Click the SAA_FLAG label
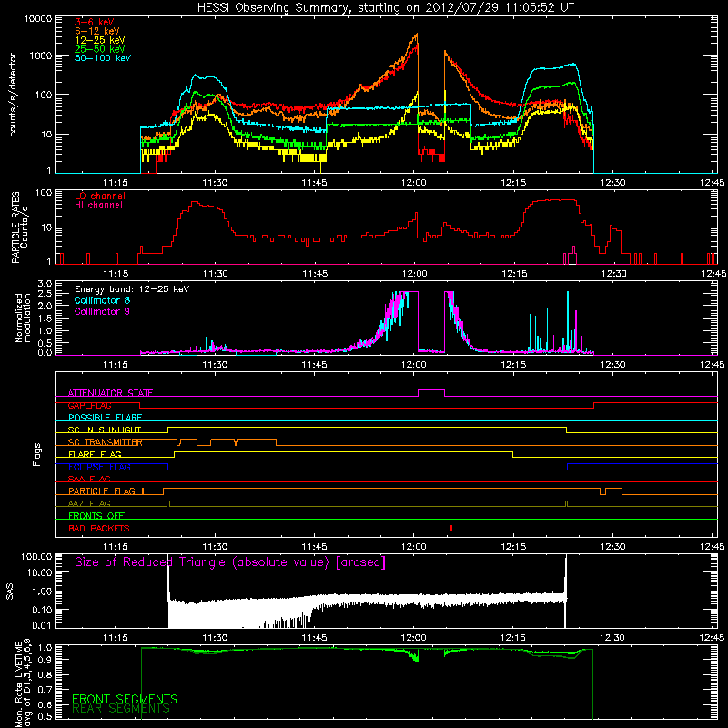 click(x=89, y=479)
